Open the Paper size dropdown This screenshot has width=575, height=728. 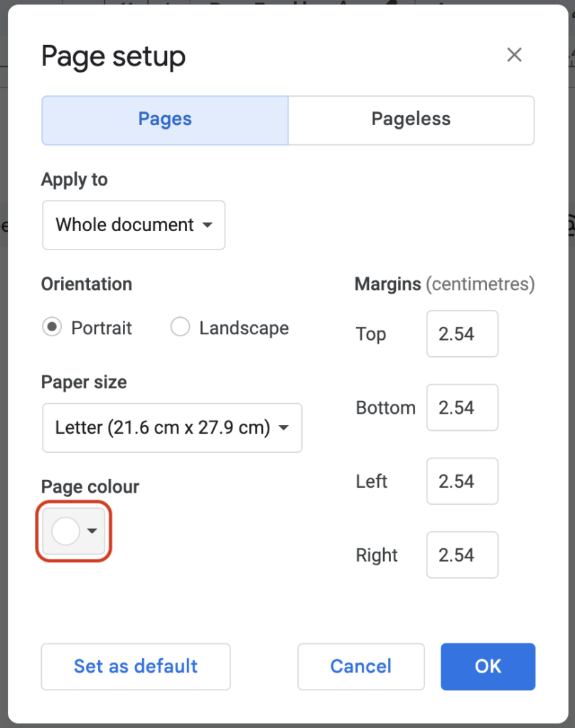172,427
